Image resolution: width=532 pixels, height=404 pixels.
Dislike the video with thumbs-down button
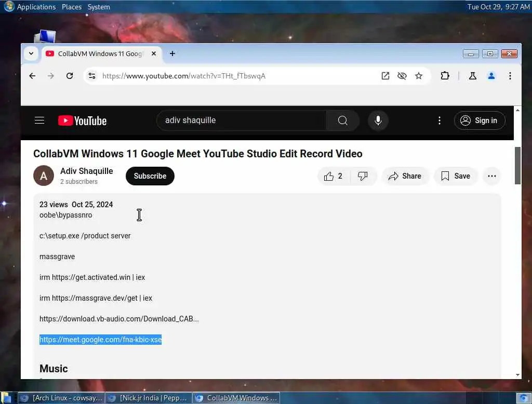tap(363, 176)
